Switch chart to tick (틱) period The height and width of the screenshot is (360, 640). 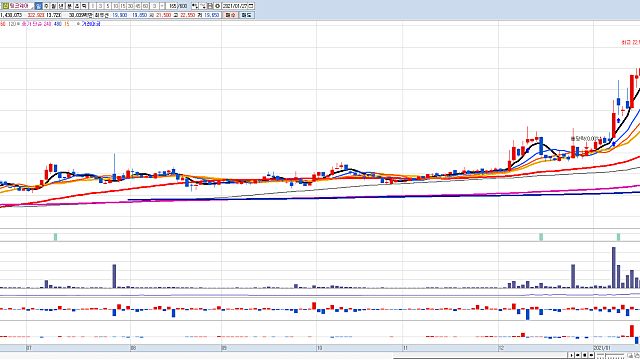click(84, 6)
